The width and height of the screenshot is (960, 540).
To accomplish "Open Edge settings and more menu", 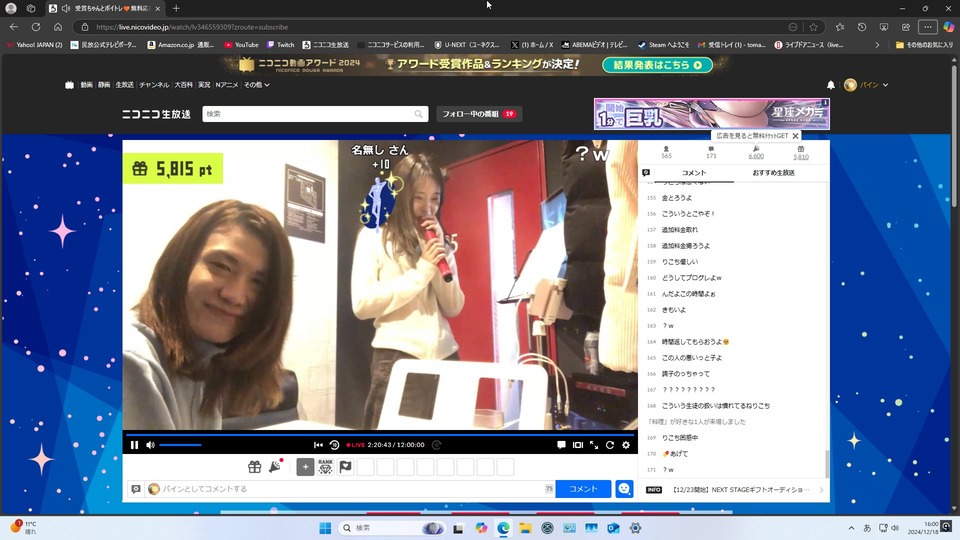I will click(928, 27).
